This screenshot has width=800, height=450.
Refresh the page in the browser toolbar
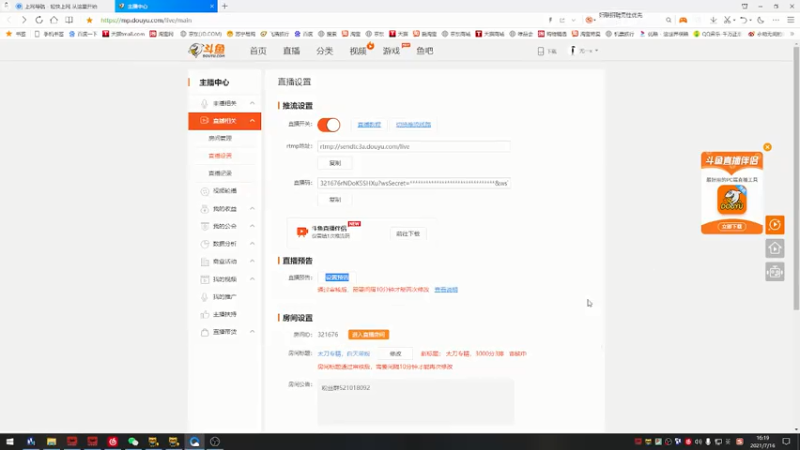tap(39, 20)
